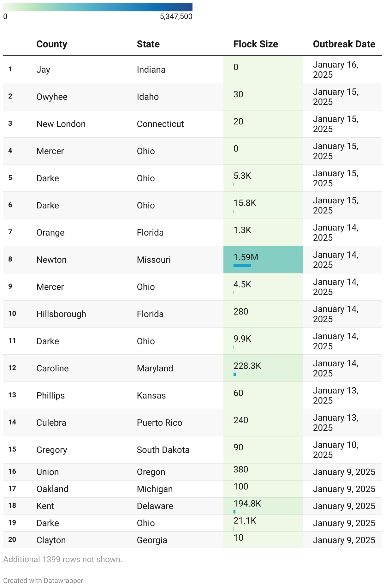Select the 194.8K Kent flock size cell

(x=263, y=506)
